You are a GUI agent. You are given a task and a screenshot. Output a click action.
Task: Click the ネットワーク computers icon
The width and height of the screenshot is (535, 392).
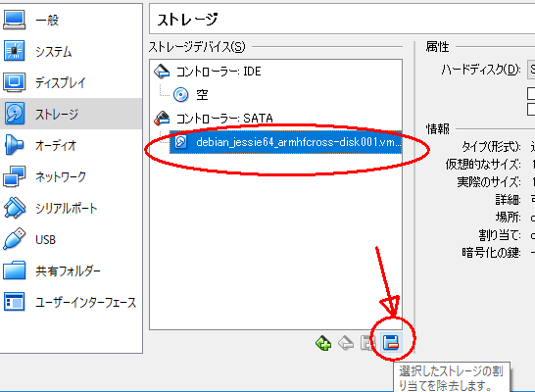pyautogui.click(x=14, y=176)
